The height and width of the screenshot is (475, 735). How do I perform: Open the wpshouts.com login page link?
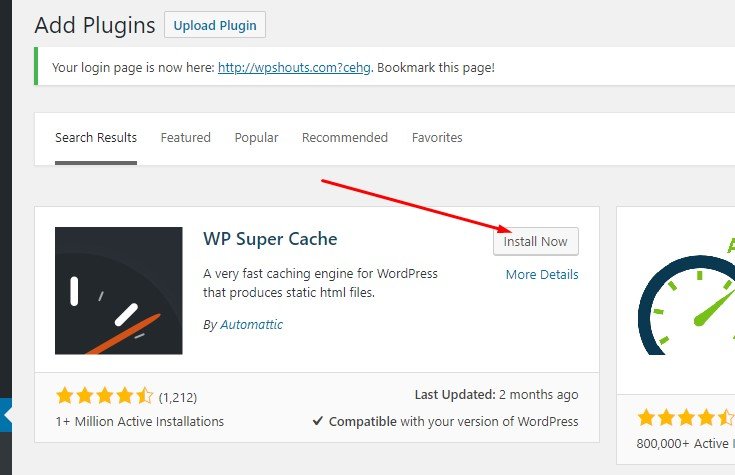(294, 68)
